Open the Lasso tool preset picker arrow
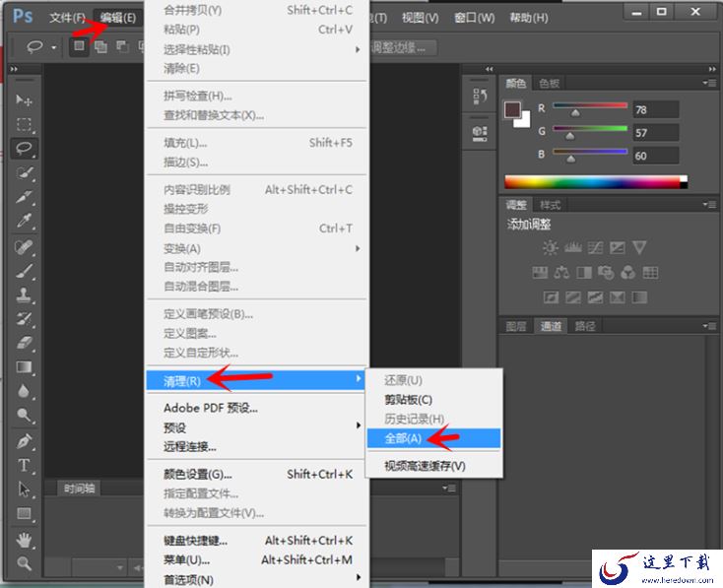 pyautogui.click(x=54, y=47)
